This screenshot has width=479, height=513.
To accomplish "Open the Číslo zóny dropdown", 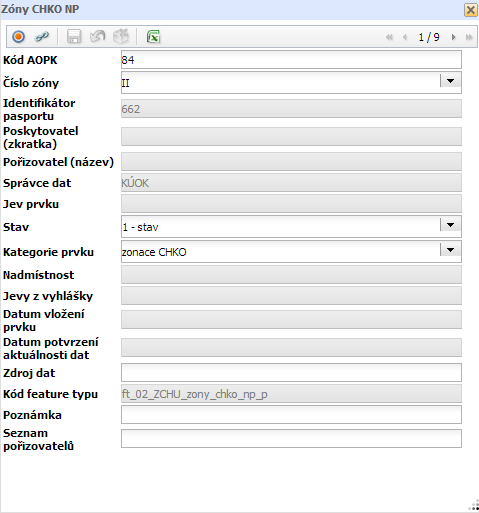I will [x=451, y=81].
